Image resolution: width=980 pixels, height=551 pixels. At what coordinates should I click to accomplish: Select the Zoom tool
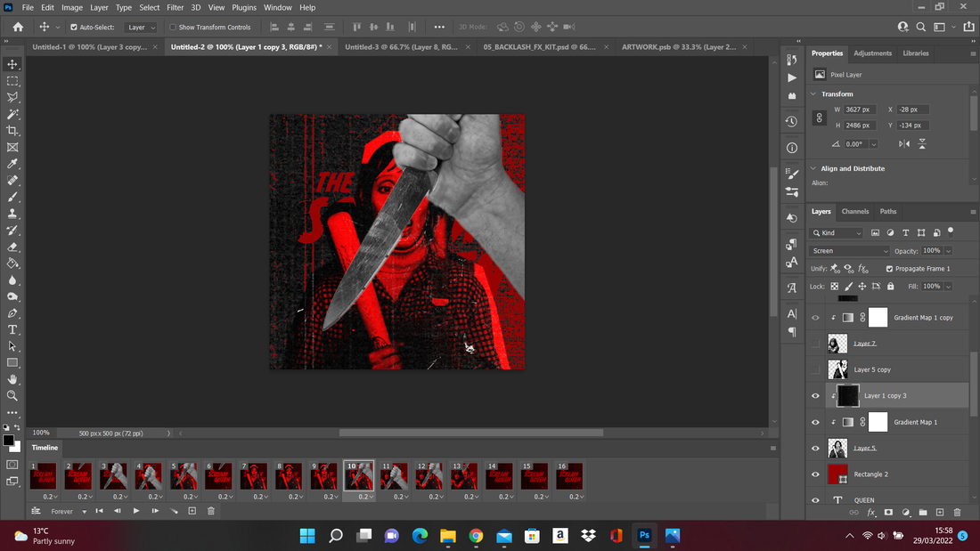tap(12, 396)
